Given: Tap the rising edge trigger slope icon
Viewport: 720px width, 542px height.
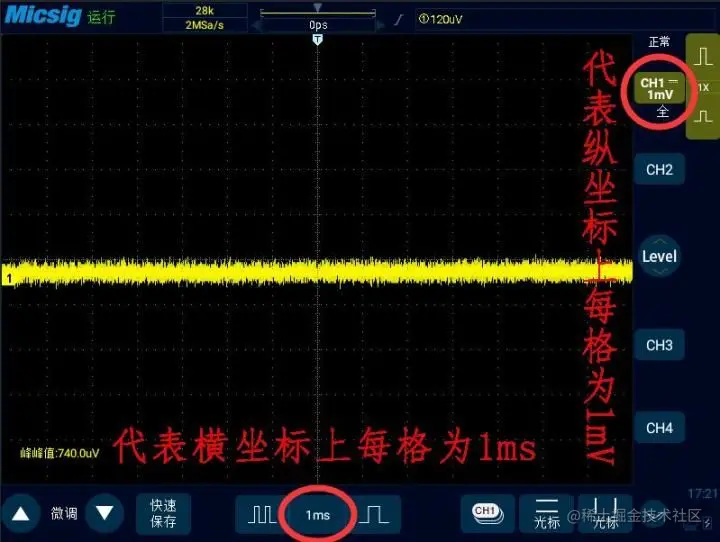Looking at the screenshot, I should [x=399, y=19].
